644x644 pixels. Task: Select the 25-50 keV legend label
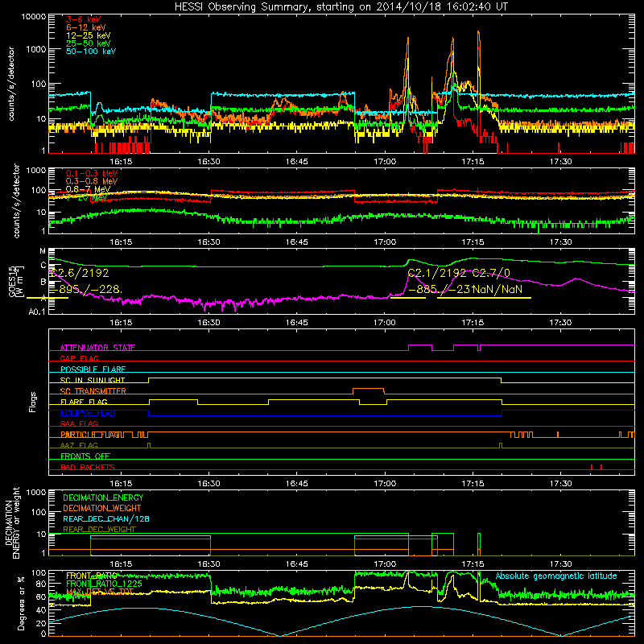89,43
